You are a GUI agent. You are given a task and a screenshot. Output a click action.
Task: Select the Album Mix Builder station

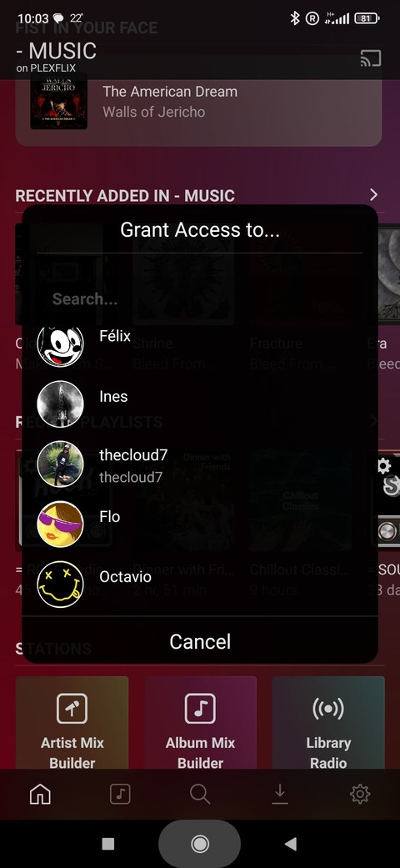tap(200, 722)
